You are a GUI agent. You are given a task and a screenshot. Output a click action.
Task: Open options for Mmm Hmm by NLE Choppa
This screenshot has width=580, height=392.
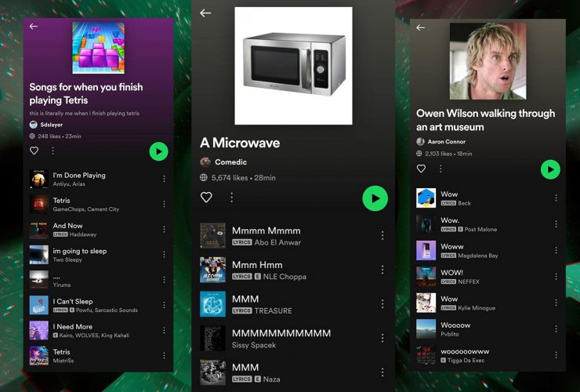[x=382, y=270]
